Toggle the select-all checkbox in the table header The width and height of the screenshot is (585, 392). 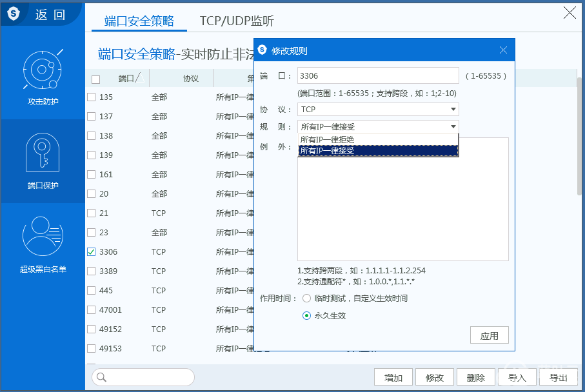96,79
